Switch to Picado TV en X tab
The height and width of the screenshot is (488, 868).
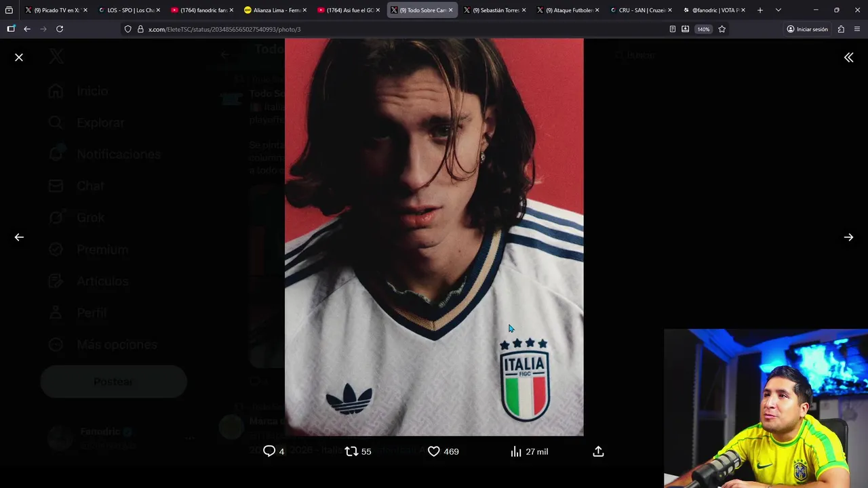point(56,10)
